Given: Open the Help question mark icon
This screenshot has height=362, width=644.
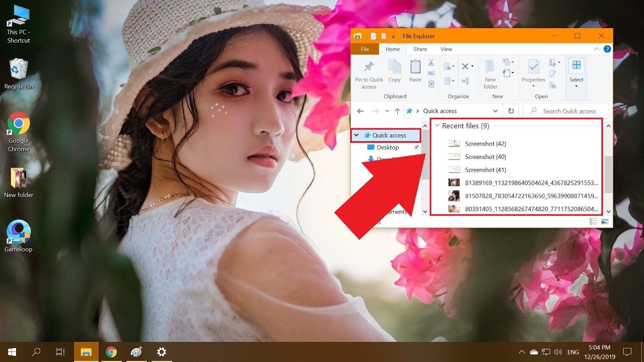Looking at the screenshot, I should (x=607, y=49).
